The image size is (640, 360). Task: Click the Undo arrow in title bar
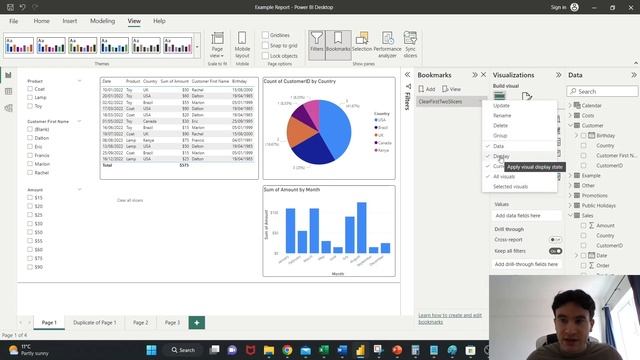click(x=22, y=7)
